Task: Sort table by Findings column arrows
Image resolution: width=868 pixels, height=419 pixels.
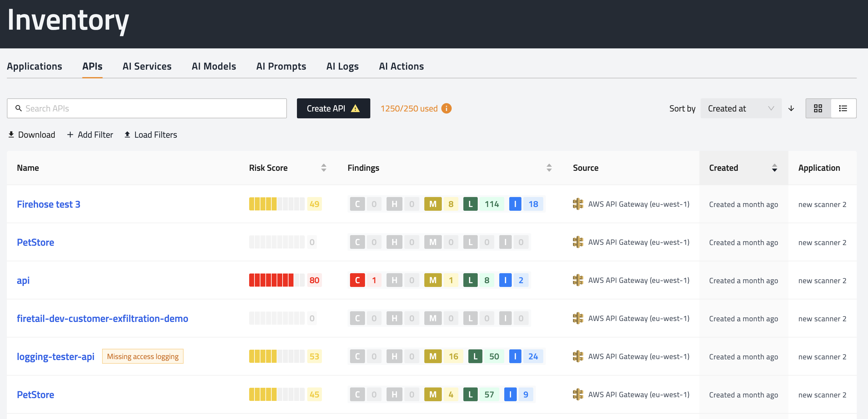Action: pyautogui.click(x=549, y=168)
